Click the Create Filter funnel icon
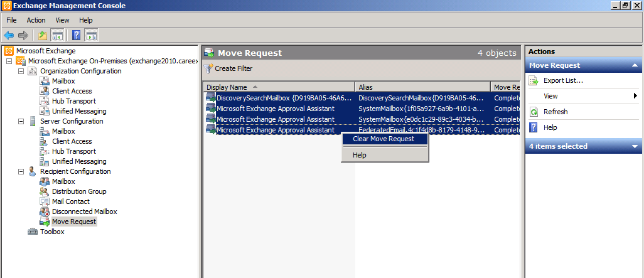The image size is (644, 278). pos(208,68)
